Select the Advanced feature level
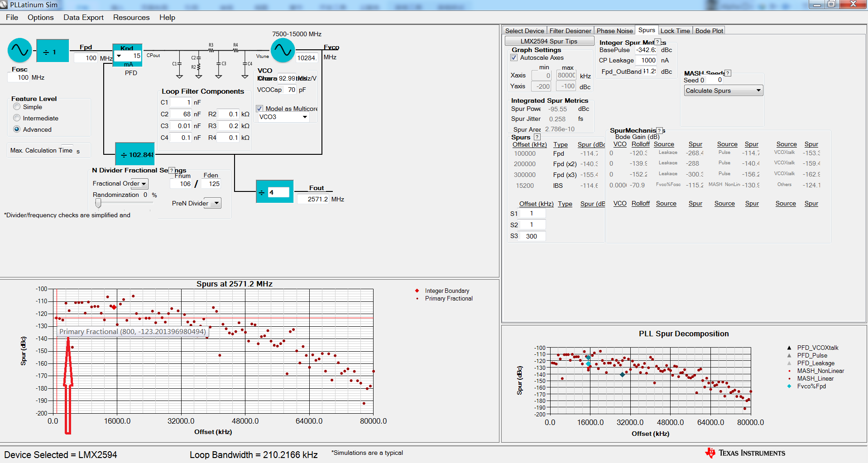The height and width of the screenshot is (463, 868). click(x=17, y=129)
